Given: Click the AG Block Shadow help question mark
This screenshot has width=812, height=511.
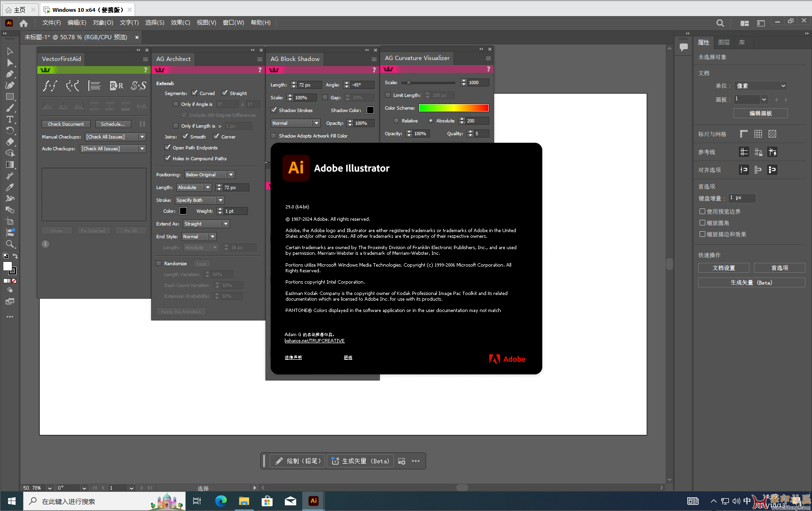Looking at the screenshot, I should coord(374,69).
